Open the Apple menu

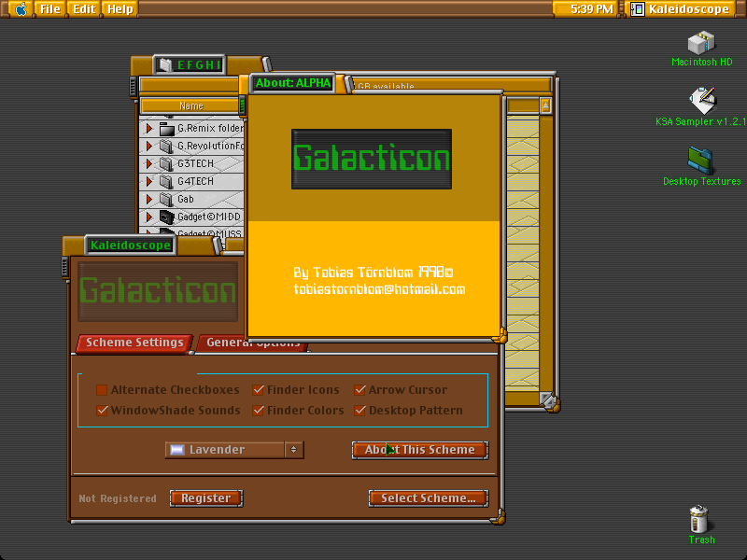(x=21, y=9)
